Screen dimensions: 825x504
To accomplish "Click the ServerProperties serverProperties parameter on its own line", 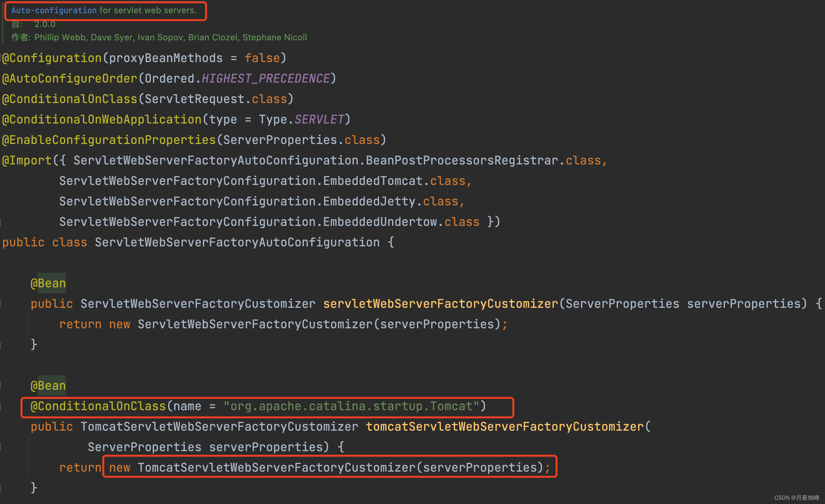I will [x=205, y=447].
